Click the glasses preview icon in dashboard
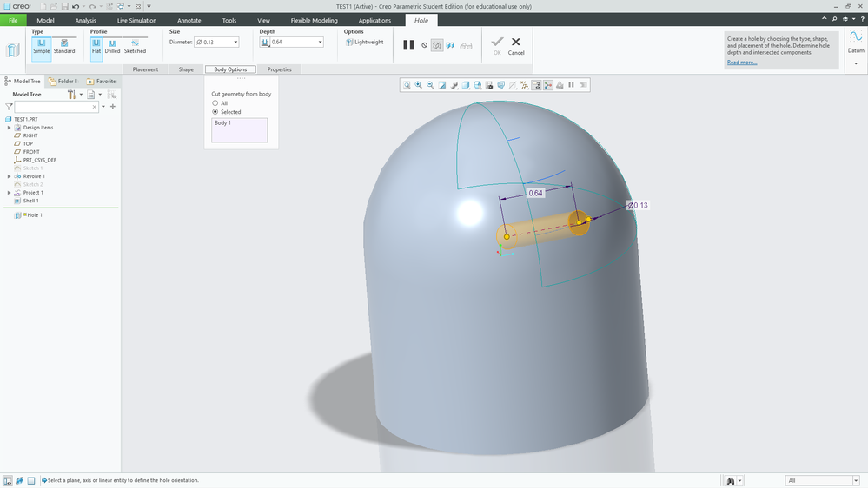The image size is (868, 488). [467, 45]
